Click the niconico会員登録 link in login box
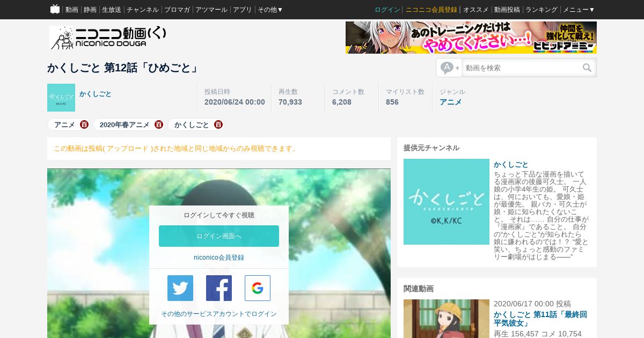The image size is (644, 338). click(x=219, y=258)
